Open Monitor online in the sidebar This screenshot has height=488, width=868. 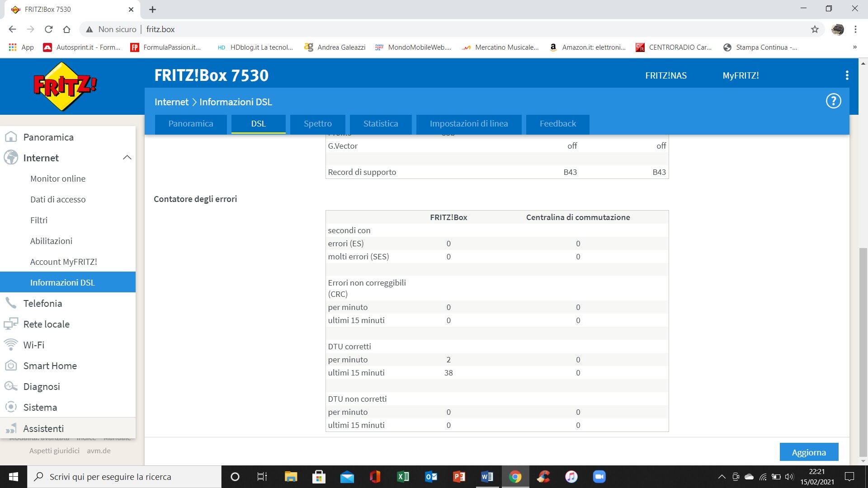pyautogui.click(x=68, y=178)
